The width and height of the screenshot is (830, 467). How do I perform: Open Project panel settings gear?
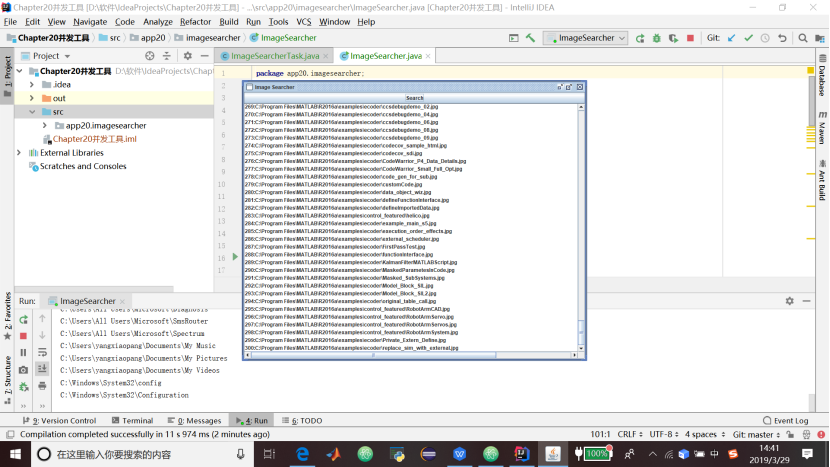[187, 56]
